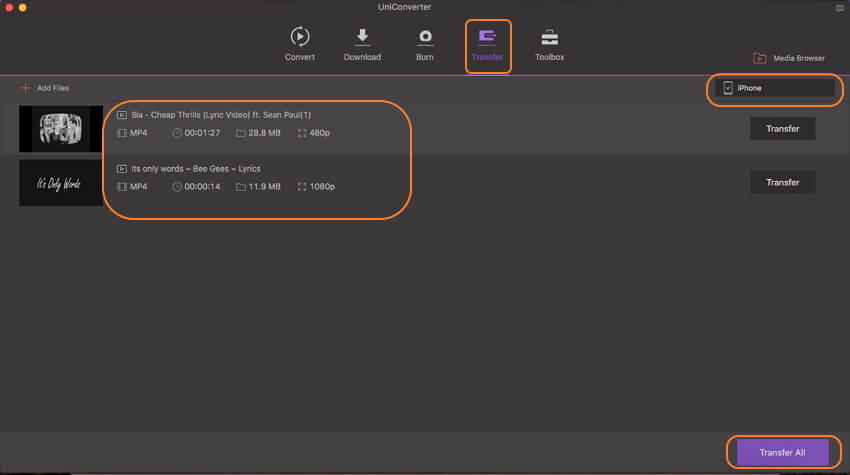Viewport: 850px width, 475px height.
Task: Close the window with the red button
Action: point(9,8)
